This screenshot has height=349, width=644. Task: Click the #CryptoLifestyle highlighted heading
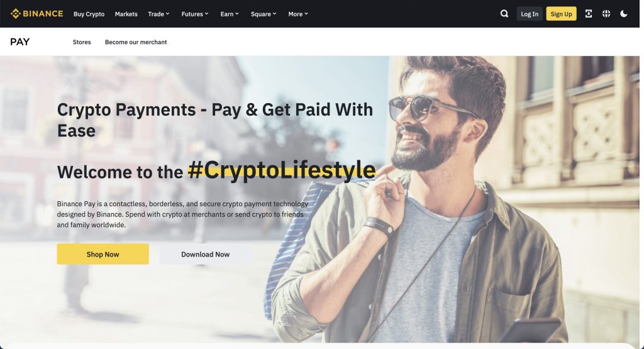click(282, 170)
